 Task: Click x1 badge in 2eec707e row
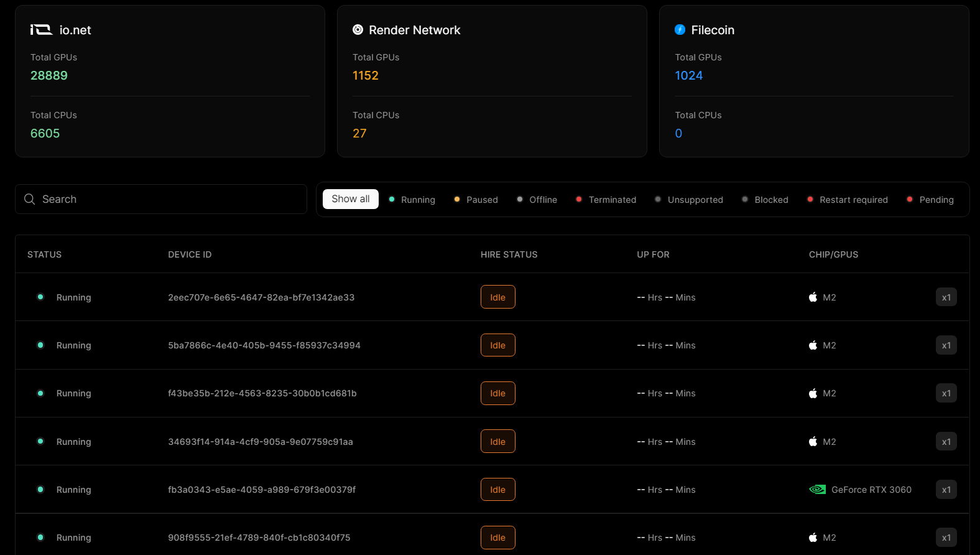946,297
